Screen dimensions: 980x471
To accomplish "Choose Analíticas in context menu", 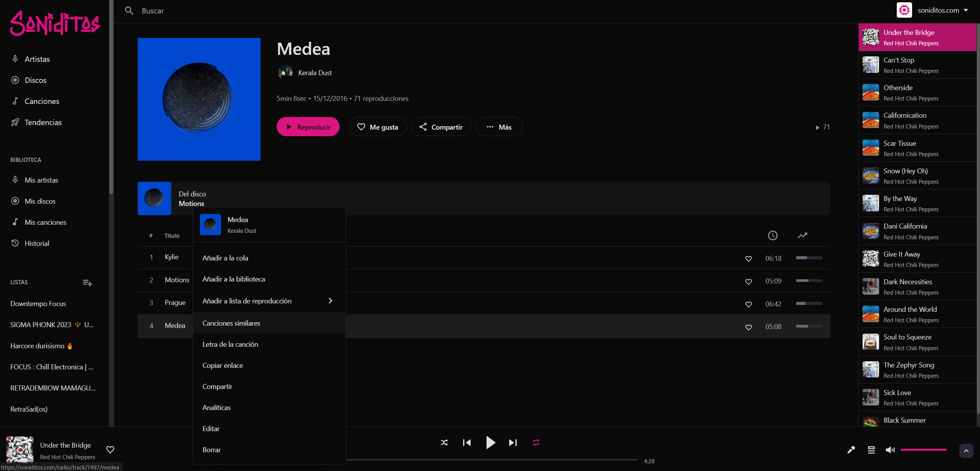I will pyautogui.click(x=269, y=408).
